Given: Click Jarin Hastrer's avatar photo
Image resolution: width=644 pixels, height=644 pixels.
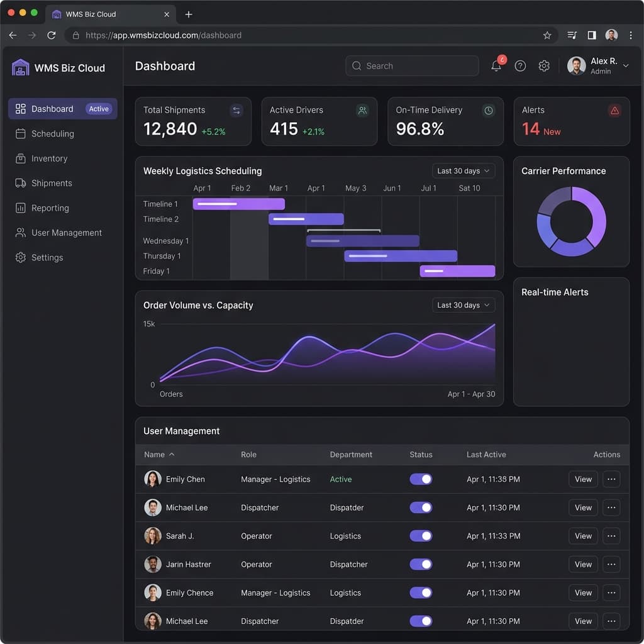Looking at the screenshot, I should 153,564.
